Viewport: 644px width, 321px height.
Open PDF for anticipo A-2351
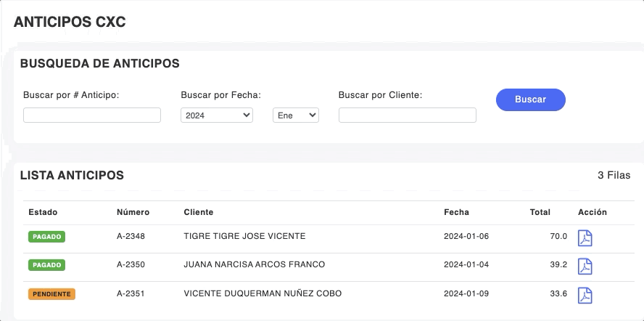[585, 295]
